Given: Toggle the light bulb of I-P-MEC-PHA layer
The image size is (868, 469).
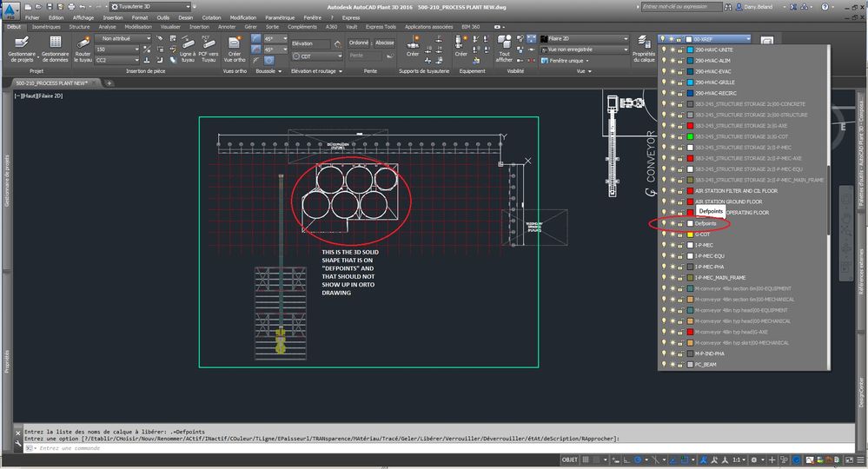Looking at the screenshot, I should [x=664, y=267].
